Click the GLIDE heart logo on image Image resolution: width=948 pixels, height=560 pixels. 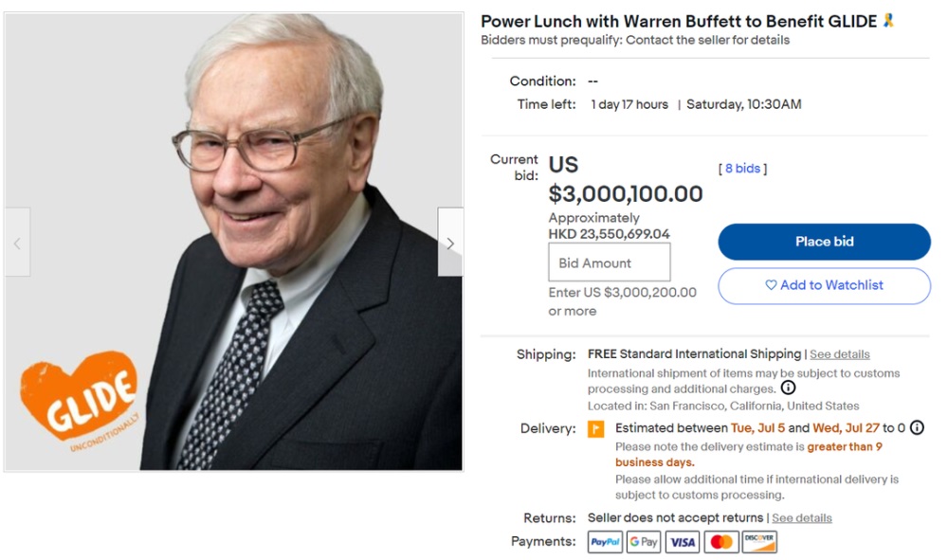[x=79, y=395]
